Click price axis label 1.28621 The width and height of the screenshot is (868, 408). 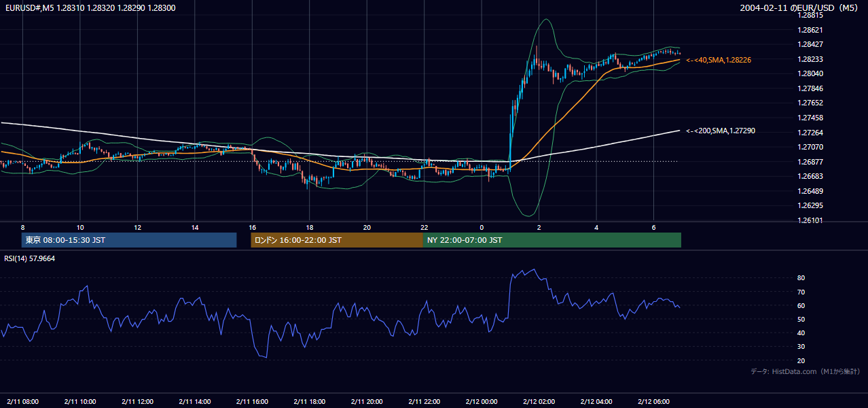pos(810,30)
